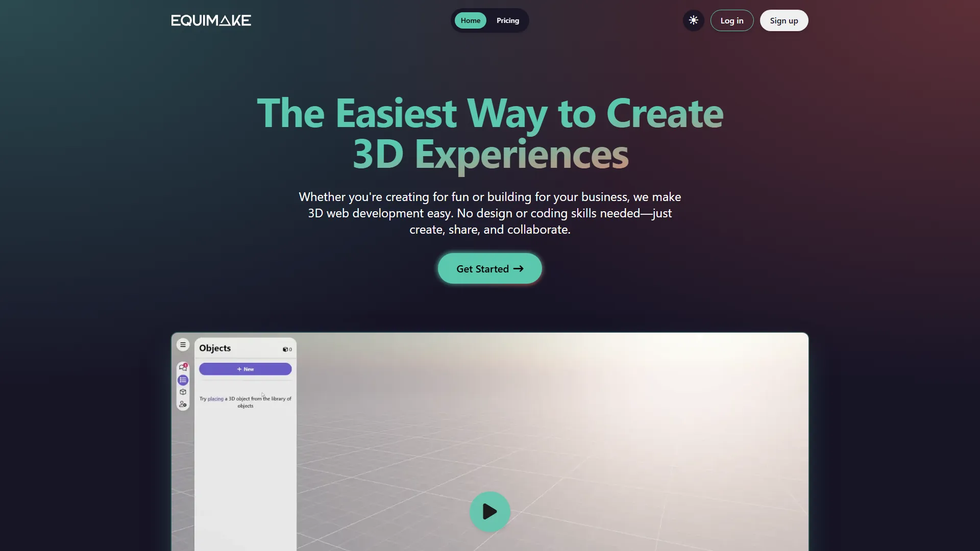Open the 'placing' hyperlink
The width and height of the screenshot is (980, 551).
(215, 399)
